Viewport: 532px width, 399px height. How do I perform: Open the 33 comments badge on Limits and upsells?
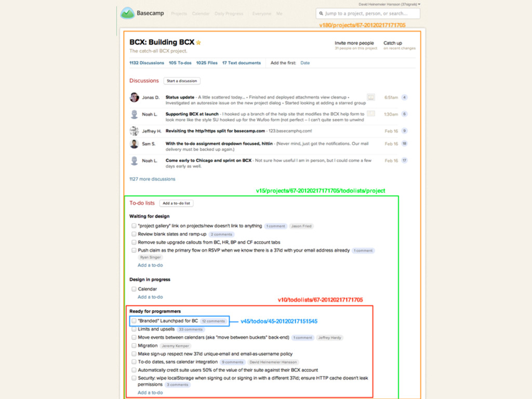click(x=191, y=329)
